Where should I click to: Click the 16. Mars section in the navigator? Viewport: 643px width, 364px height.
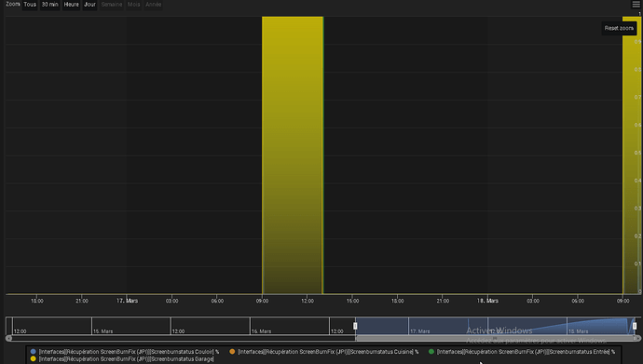[x=290, y=326]
